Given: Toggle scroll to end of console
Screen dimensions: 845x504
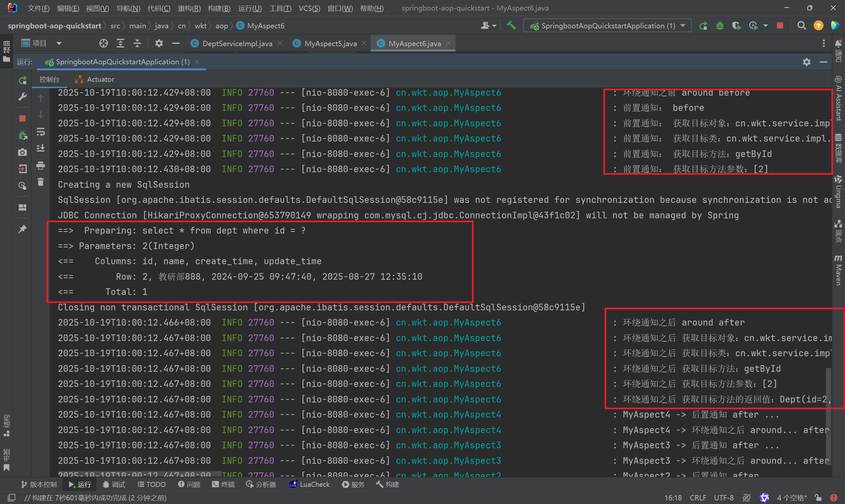Looking at the screenshot, I should tap(40, 148).
